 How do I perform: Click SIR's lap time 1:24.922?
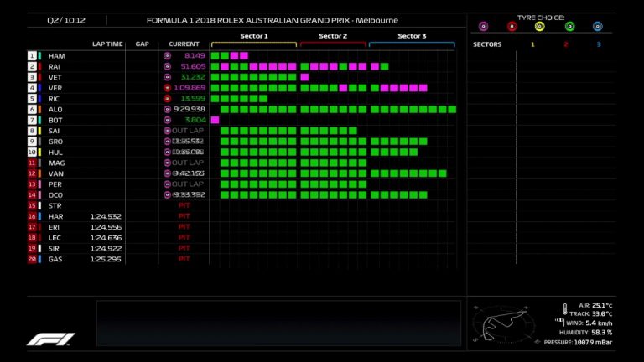coord(106,248)
